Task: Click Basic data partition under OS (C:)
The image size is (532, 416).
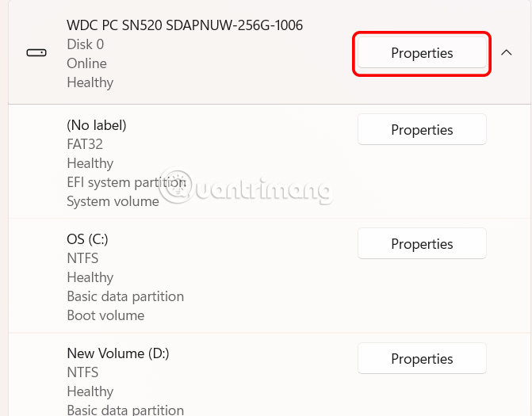Action: click(125, 296)
